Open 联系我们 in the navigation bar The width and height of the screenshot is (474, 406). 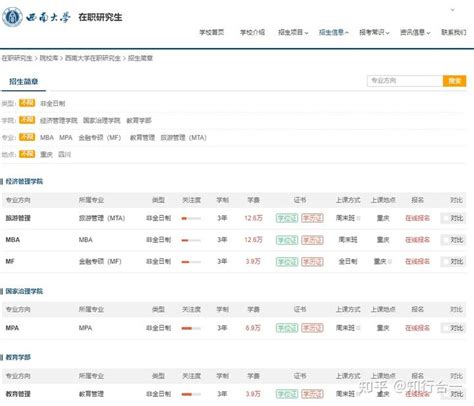point(454,32)
